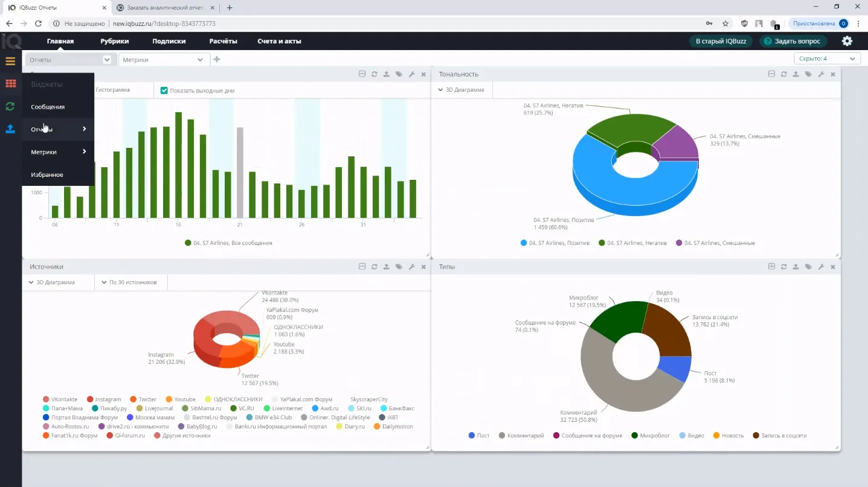
Task: Open По 30 источников dropdown
Action: pos(130,282)
